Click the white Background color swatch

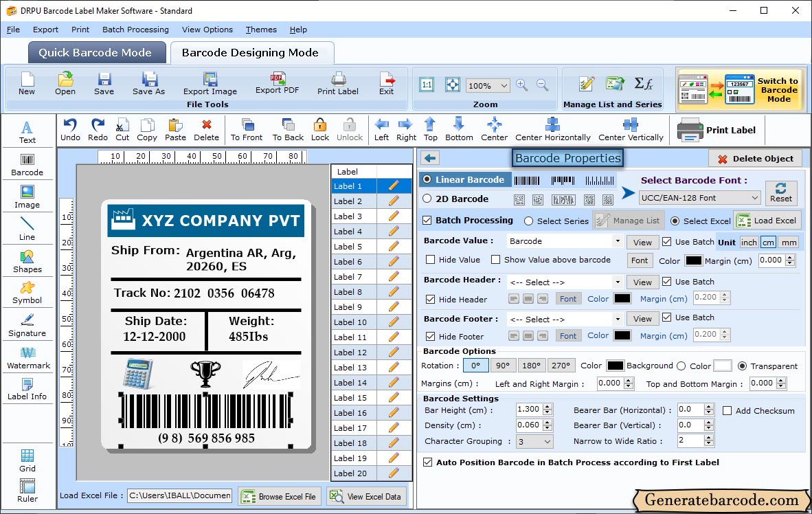click(723, 366)
